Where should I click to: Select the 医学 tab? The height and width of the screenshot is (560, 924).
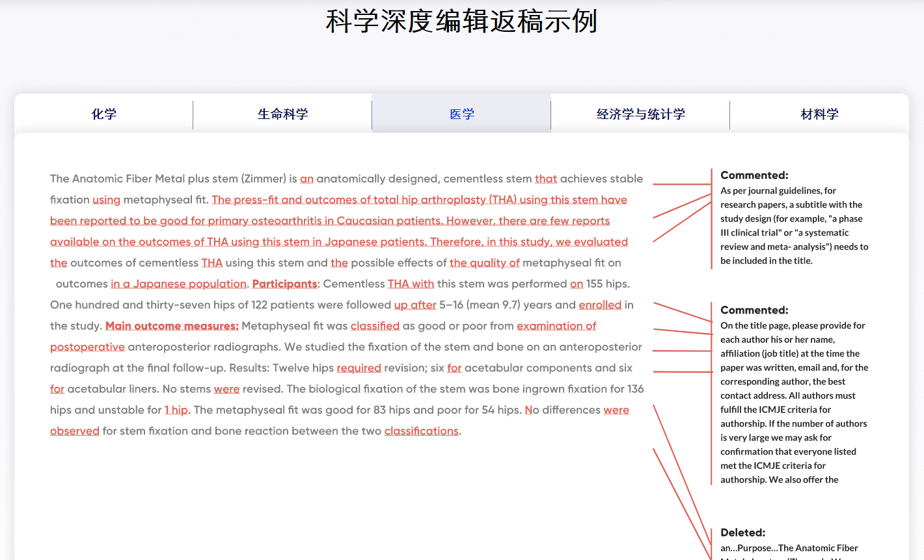(461, 114)
